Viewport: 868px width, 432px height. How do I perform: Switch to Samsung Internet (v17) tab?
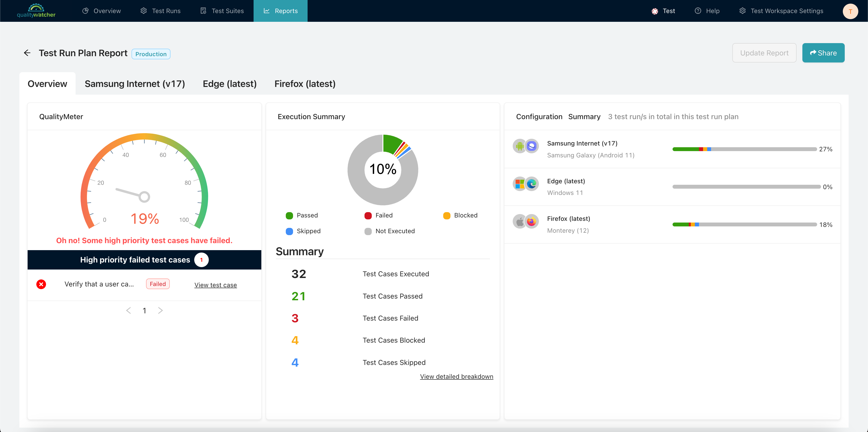pos(135,84)
